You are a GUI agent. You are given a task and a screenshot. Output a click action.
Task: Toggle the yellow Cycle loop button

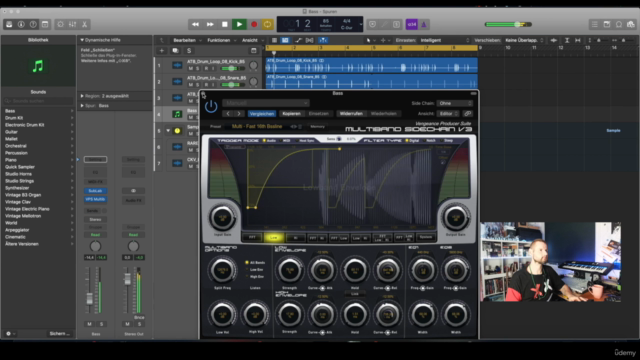point(267,24)
